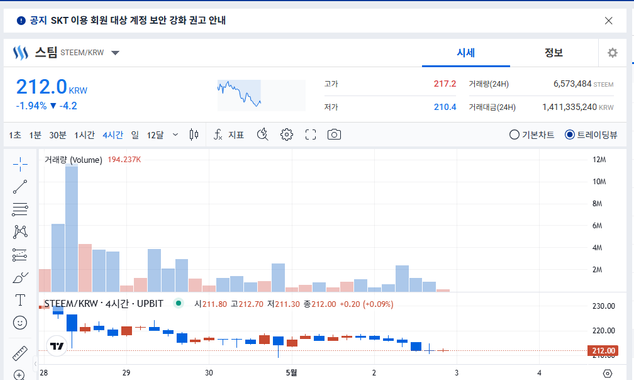
Task: Open candlestick chart type selector
Action: [194, 135]
